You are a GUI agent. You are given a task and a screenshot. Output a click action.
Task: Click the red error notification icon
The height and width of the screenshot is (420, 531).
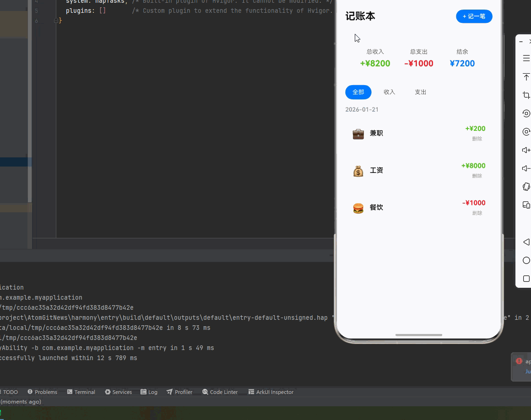click(519, 361)
